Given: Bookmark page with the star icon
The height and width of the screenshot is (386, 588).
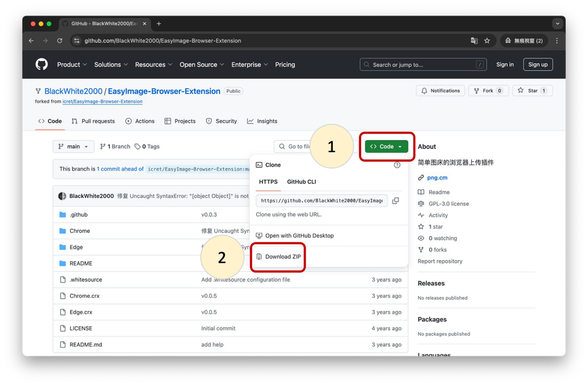Looking at the screenshot, I should (487, 40).
